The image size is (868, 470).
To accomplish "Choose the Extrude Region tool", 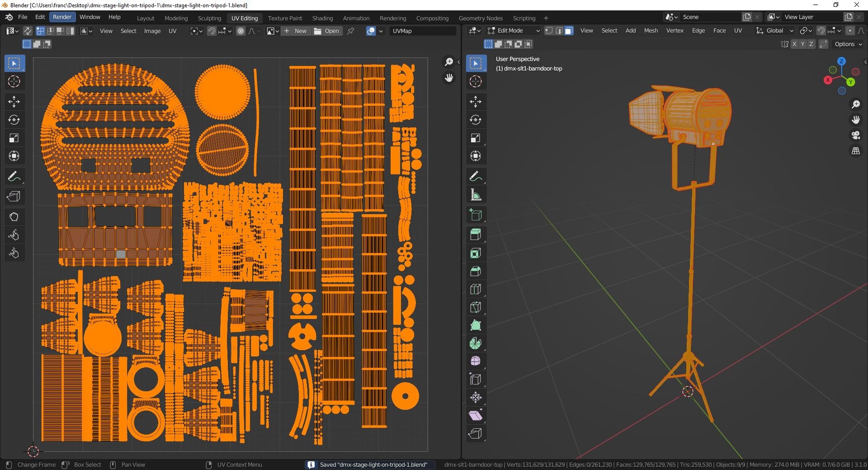I will click(475, 235).
